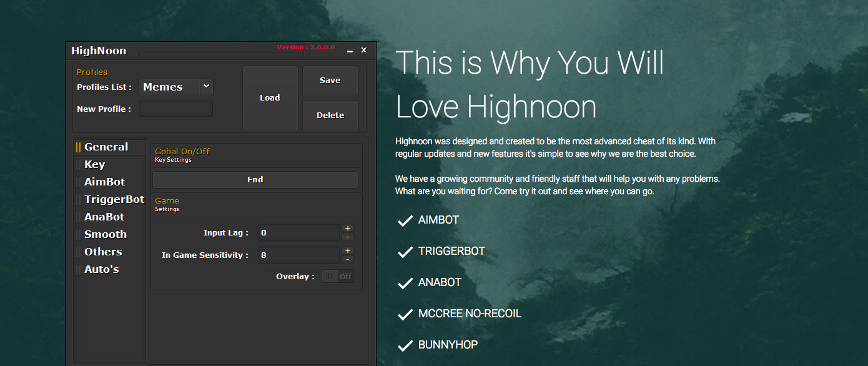The width and height of the screenshot is (868, 366).
Task: Click the 'Version : 2.0.0.0' label
Action: pos(306,47)
